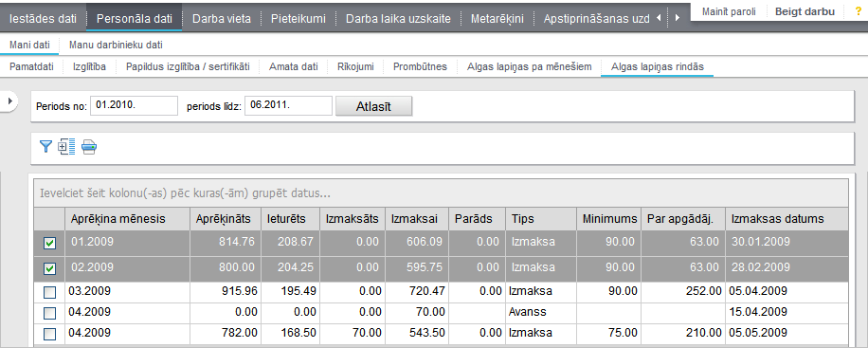Uncheck the 02.2009 row checkbox
Screen dimensions: 868x348
point(50,268)
